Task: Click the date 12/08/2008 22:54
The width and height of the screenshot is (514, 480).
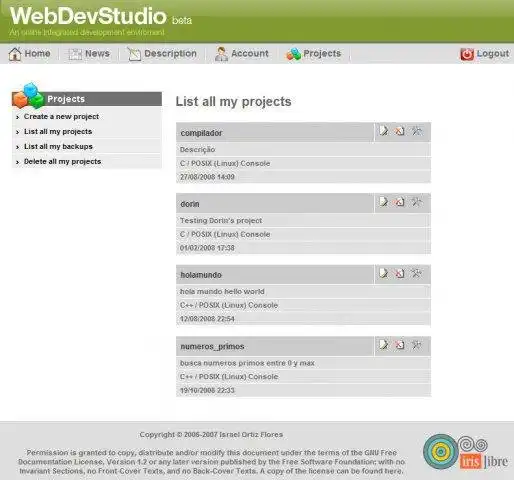Action: pyautogui.click(x=207, y=319)
